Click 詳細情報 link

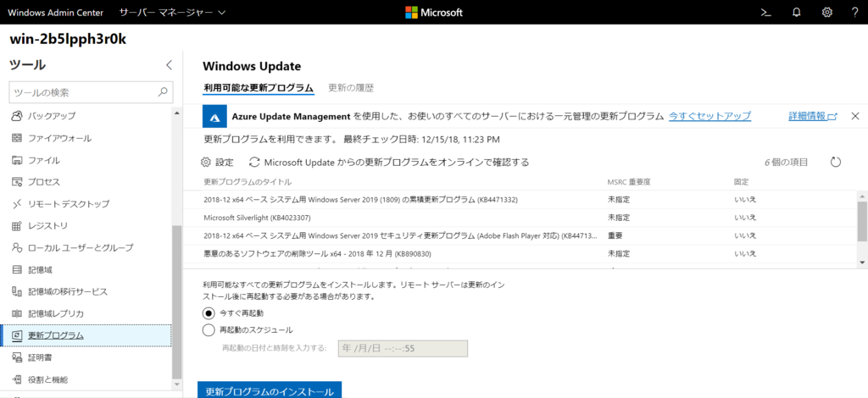813,116
